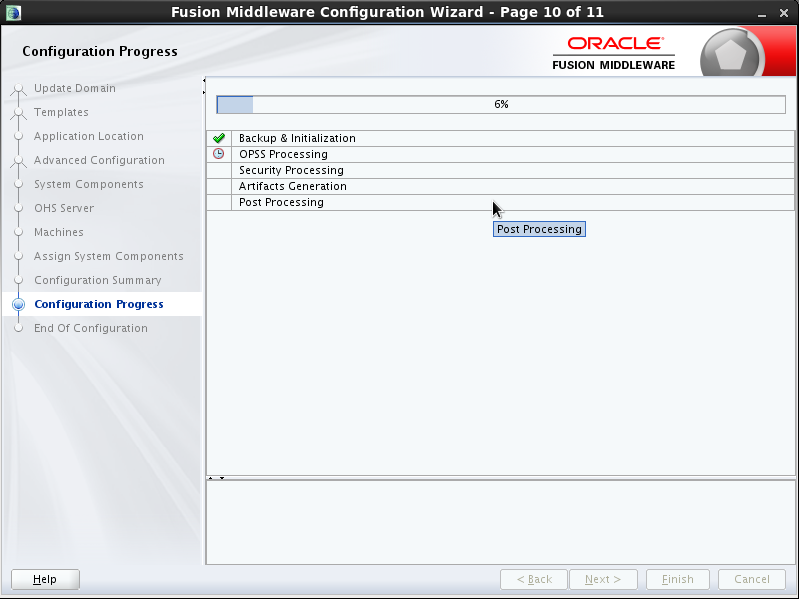Close the Configuration Wizard window

(784, 13)
